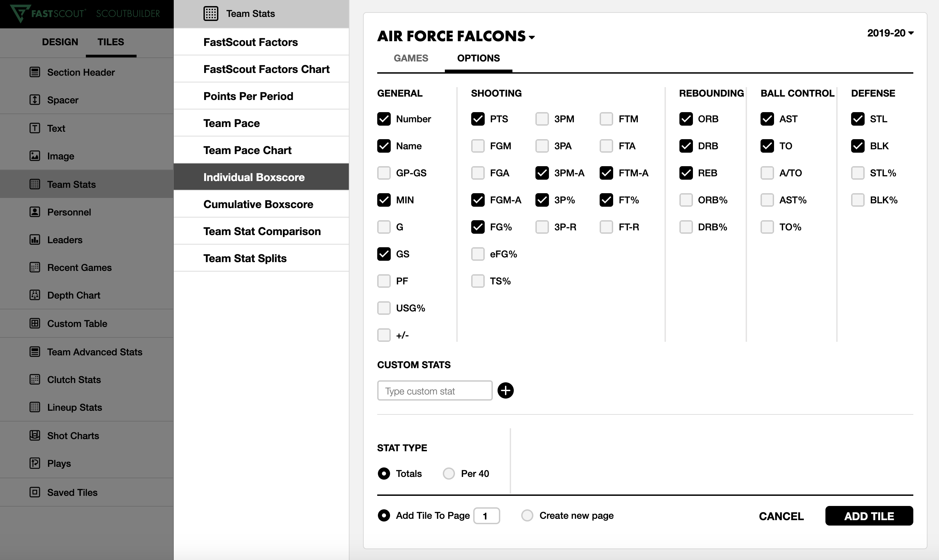The image size is (939, 560).
Task: Open Cumulative Boxscore tile option
Action: 261,204
